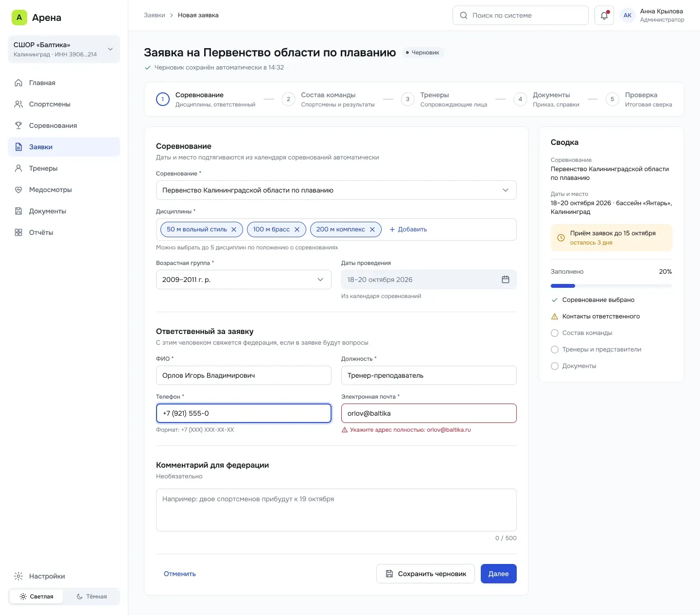This screenshot has width=700, height=615.
Task: Click the Отменить link
Action: (x=180, y=574)
